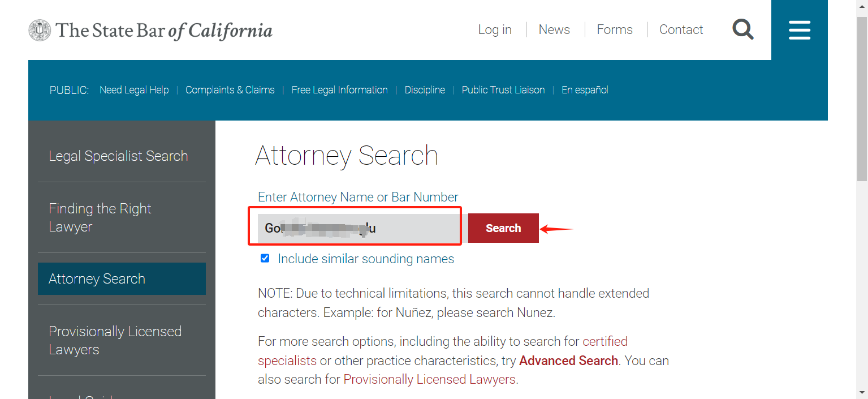Switch to En español

tap(585, 90)
